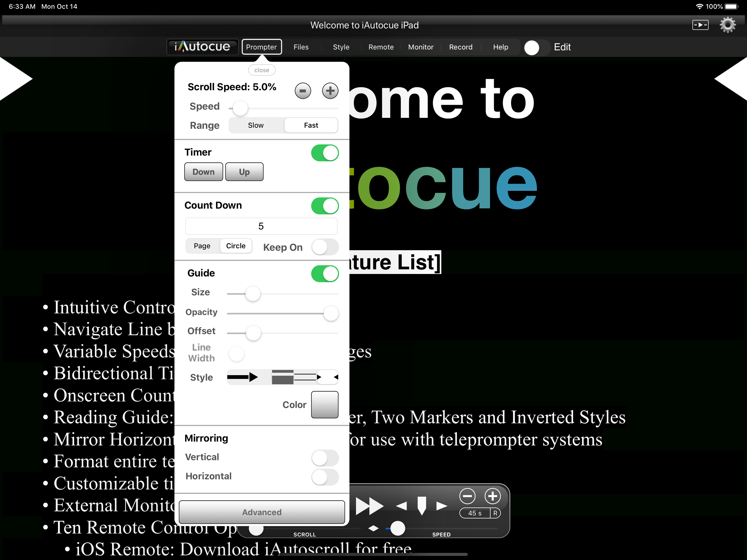Click the guide Size slider knob

pos(253,293)
